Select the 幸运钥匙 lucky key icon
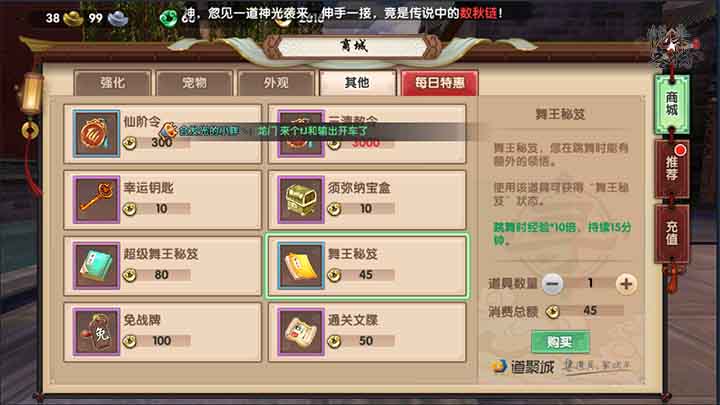The image size is (720, 405). tap(96, 199)
